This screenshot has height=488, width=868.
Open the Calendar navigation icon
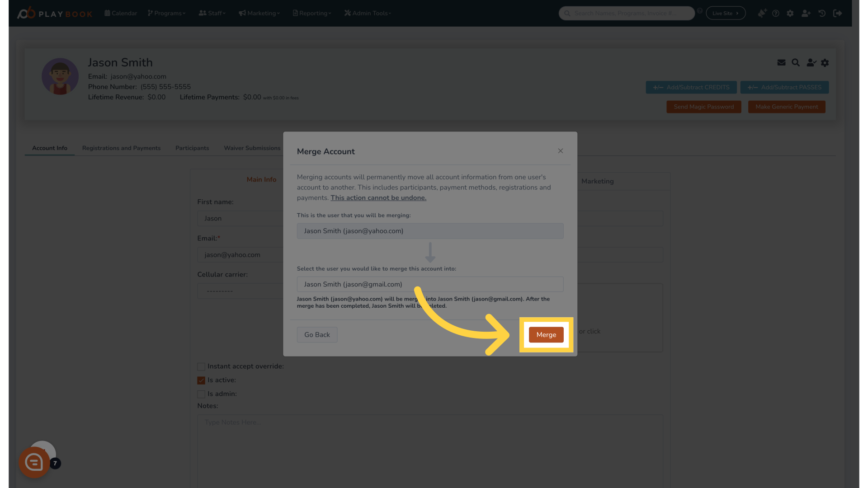(x=107, y=13)
